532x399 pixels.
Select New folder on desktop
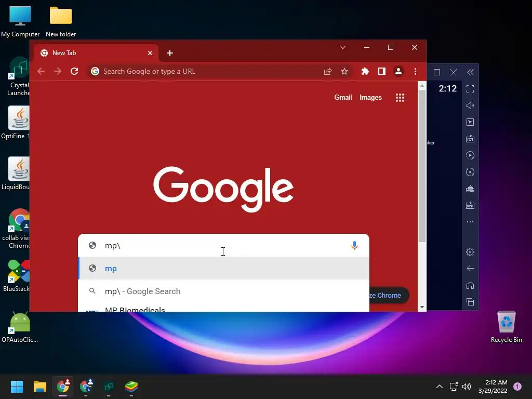(61, 22)
